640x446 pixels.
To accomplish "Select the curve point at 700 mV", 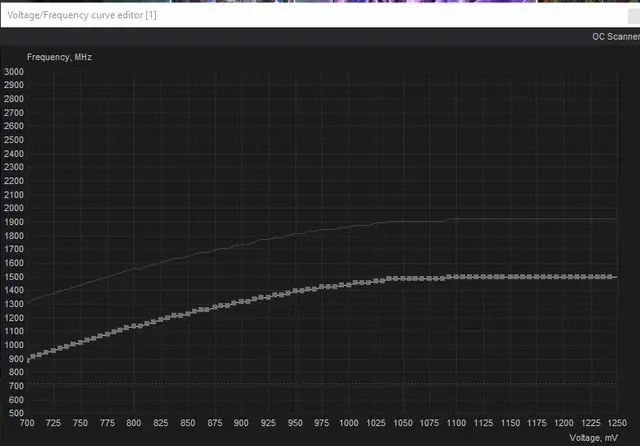I will coord(29,358).
